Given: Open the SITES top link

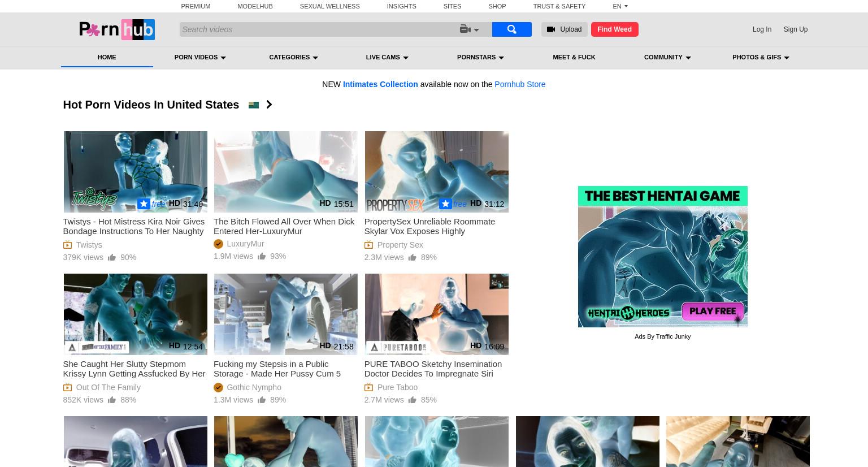Looking at the screenshot, I should point(452,6).
